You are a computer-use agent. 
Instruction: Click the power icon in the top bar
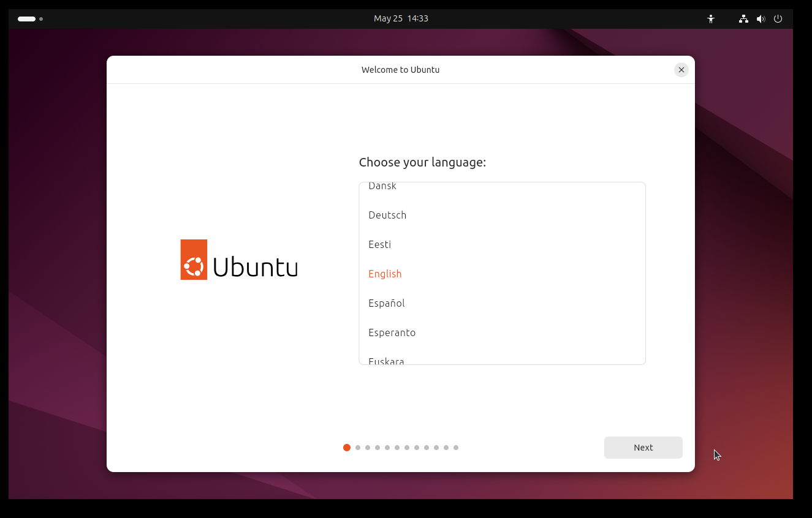pyautogui.click(x=778, y=19)
